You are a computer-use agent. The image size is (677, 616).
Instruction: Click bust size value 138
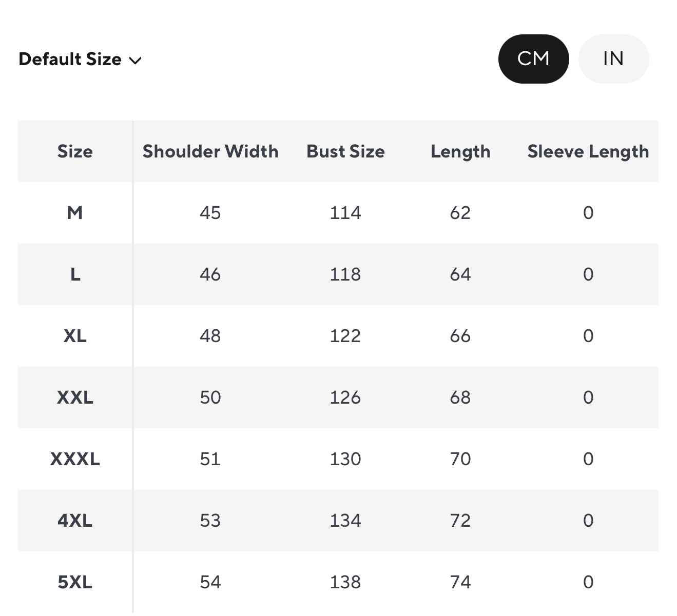pyautogui.click(x=345, y=582)
